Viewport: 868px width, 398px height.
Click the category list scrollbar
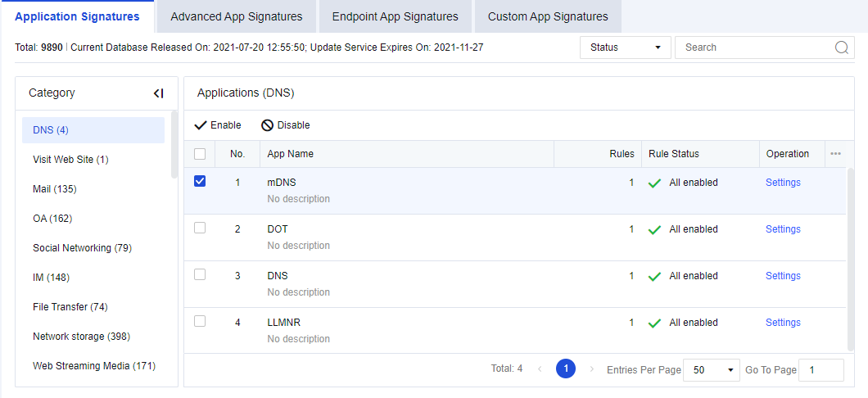(174, 144)
